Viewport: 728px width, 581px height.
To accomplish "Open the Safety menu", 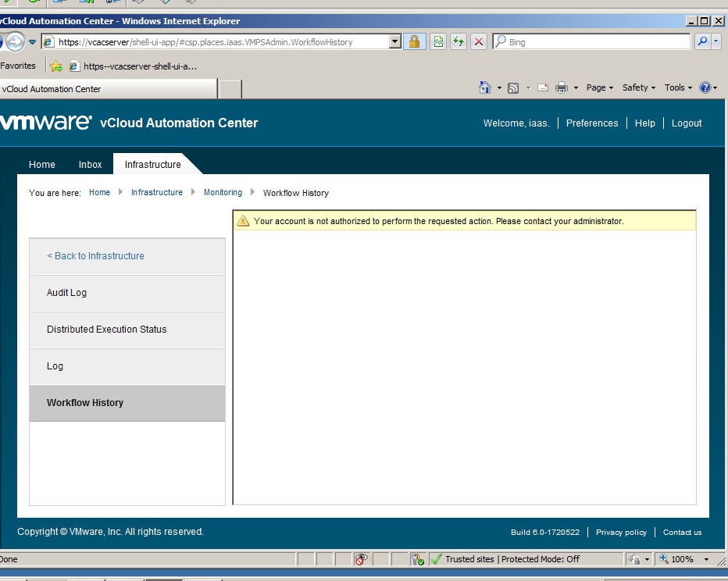I will 639,87.
